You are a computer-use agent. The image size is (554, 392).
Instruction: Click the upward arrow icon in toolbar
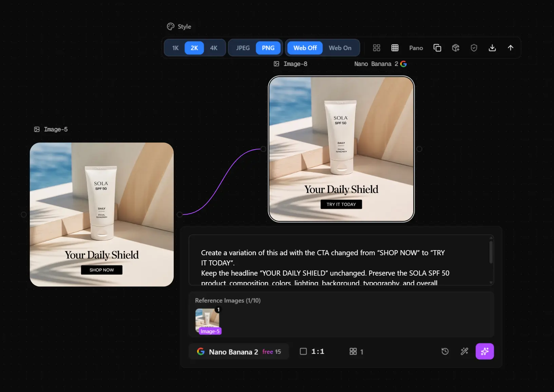[511, 48]
